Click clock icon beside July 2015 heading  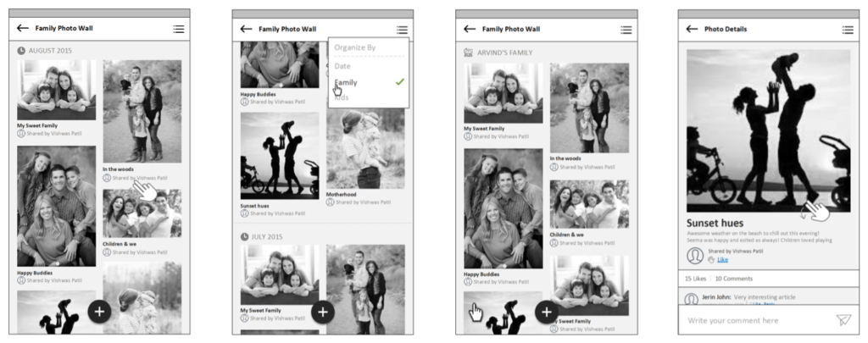click(x=245, y=237)
